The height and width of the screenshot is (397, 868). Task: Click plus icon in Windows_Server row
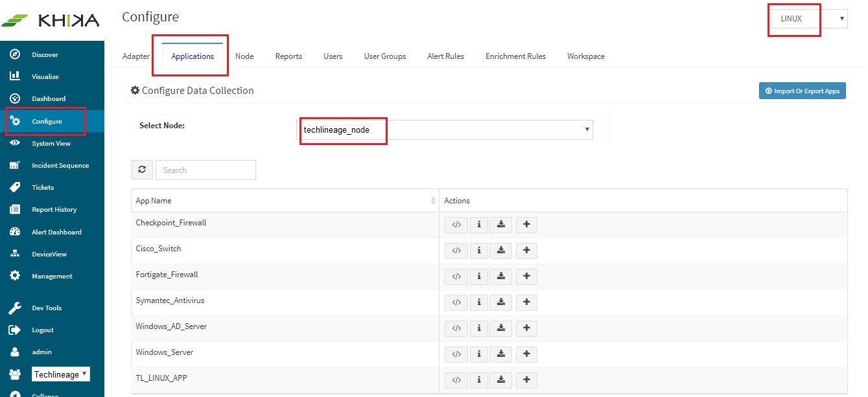tap(526, 354)
